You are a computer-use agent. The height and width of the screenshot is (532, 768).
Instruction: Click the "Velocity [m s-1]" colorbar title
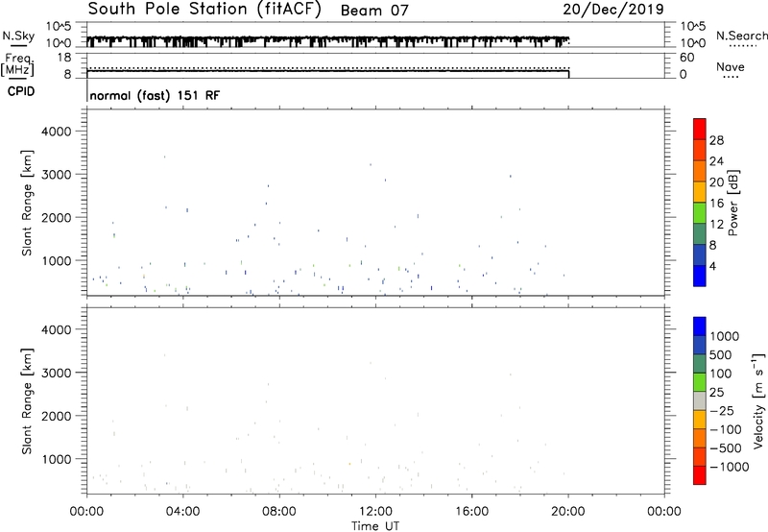[x=758, y=400]
